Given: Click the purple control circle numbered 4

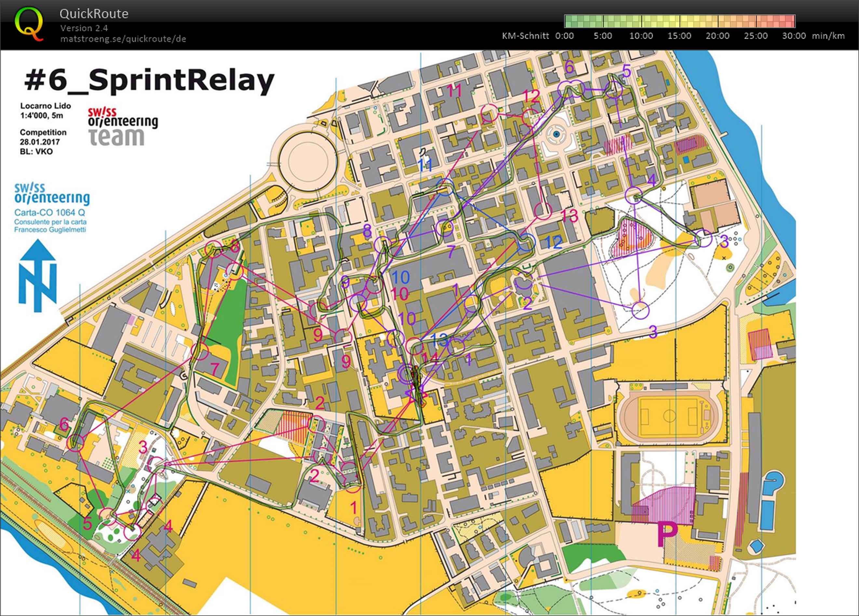Looking at the screenshot, I should (633, 196).
